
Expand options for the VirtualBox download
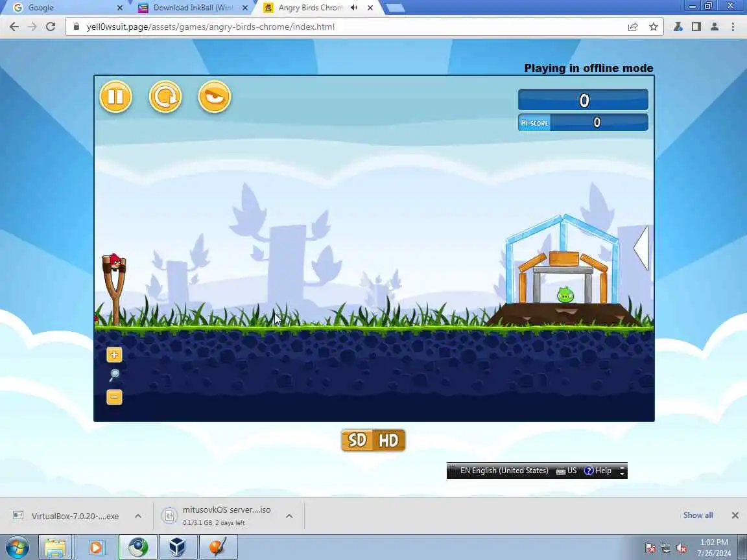pyautogui.click(x=138, y=516)
